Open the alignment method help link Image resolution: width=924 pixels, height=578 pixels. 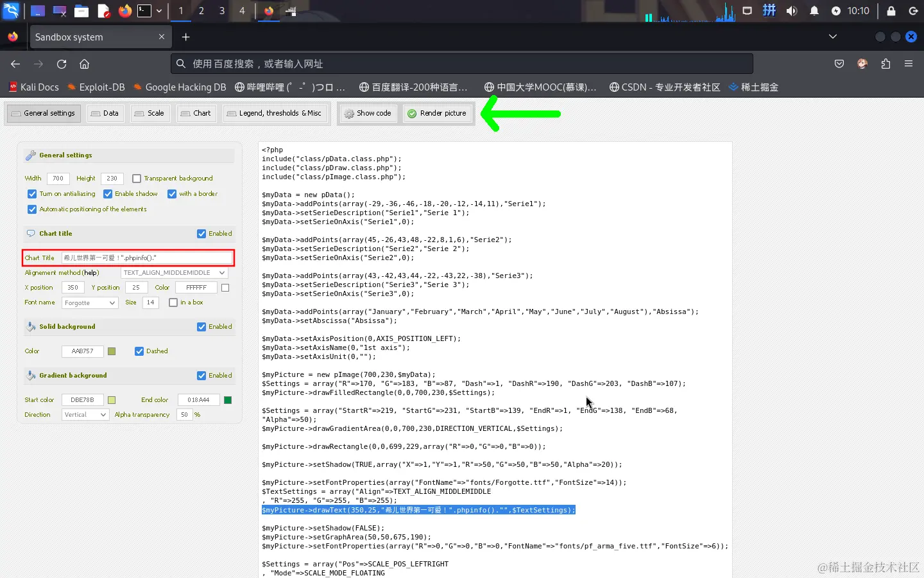[x=90, y=273]
